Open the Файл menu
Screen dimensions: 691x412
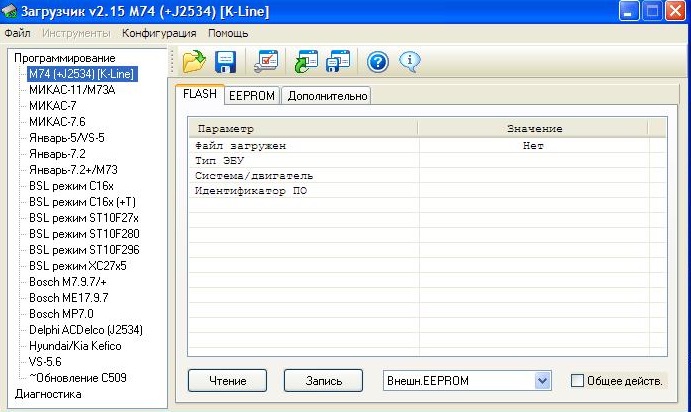17,33
